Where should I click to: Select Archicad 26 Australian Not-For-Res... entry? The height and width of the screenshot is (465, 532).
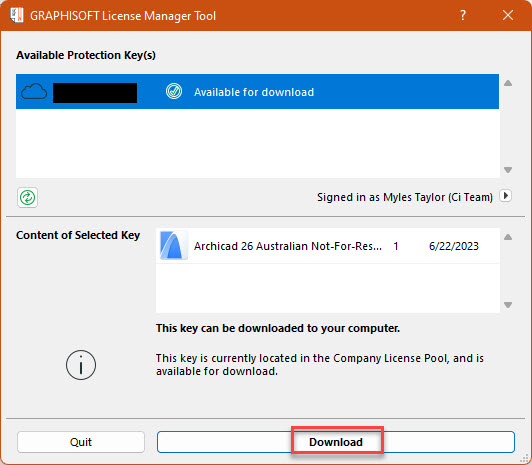(x=327, y=246)
